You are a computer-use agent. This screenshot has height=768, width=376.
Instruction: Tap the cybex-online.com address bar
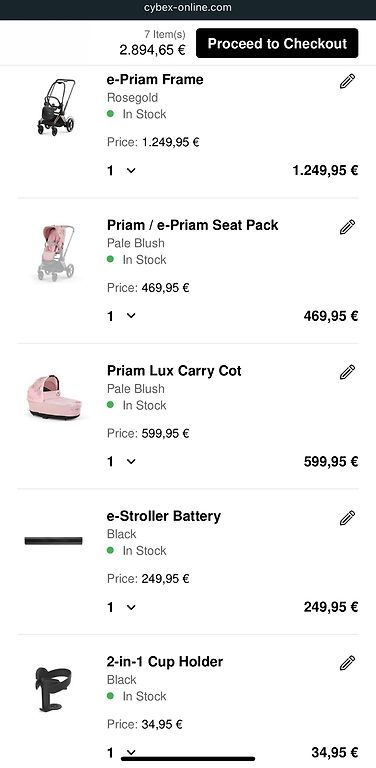click(188, 8)
